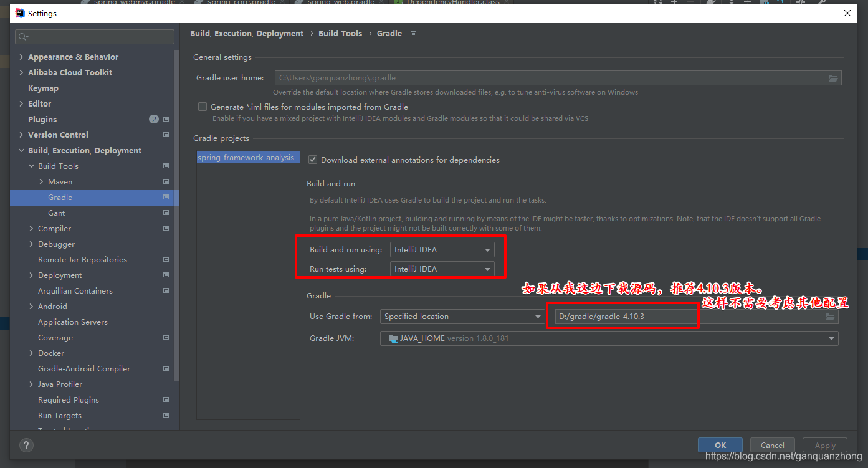The image size is (868, 468).
Task: Select Plugins in settings tree
Action: 42,119
